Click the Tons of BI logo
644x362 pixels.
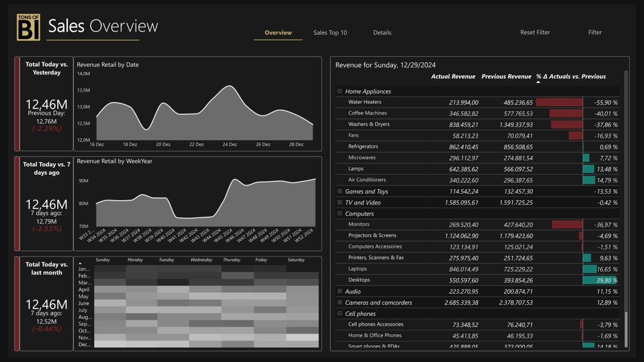click(x=28, y=27)
